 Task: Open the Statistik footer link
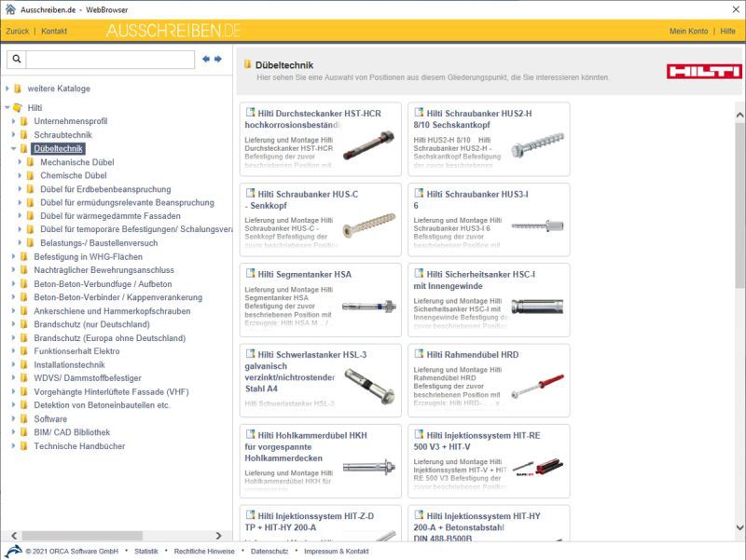[x=146, y=551]
